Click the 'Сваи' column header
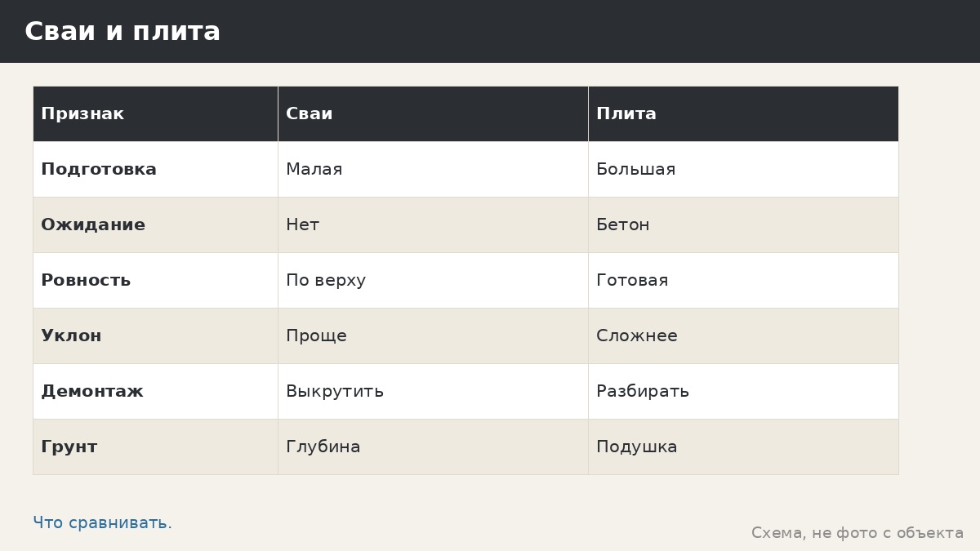980x551 pixels. coord(433,113)
